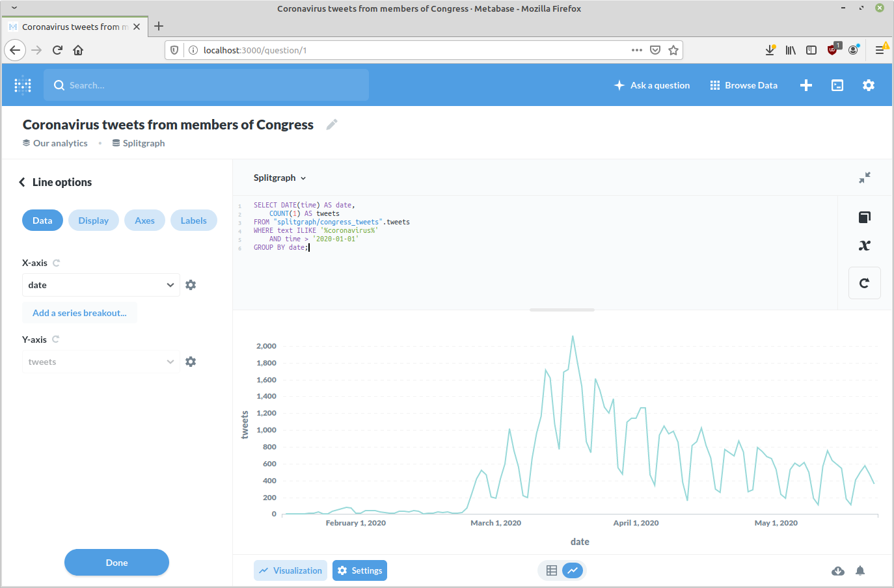This screenshot has width=894, height=588.
Task: Open the Firefox hamburger menu
Action: coord(880,50)
